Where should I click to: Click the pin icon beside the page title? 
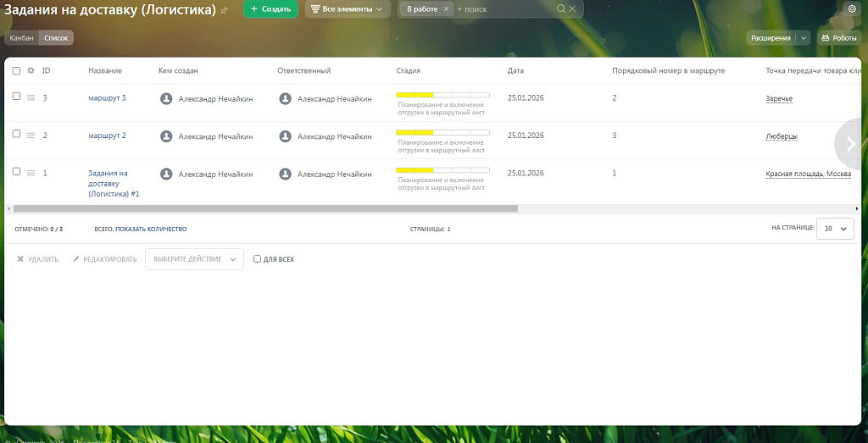tap(225, 10)
